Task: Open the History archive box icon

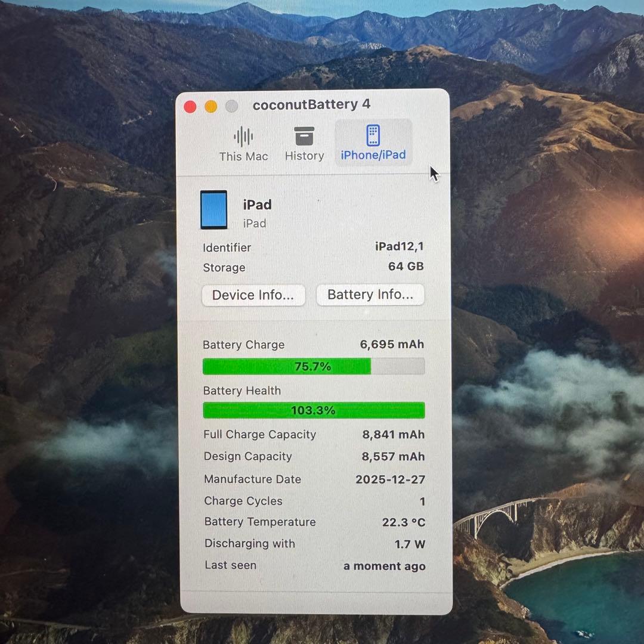Action: [304, 137]
